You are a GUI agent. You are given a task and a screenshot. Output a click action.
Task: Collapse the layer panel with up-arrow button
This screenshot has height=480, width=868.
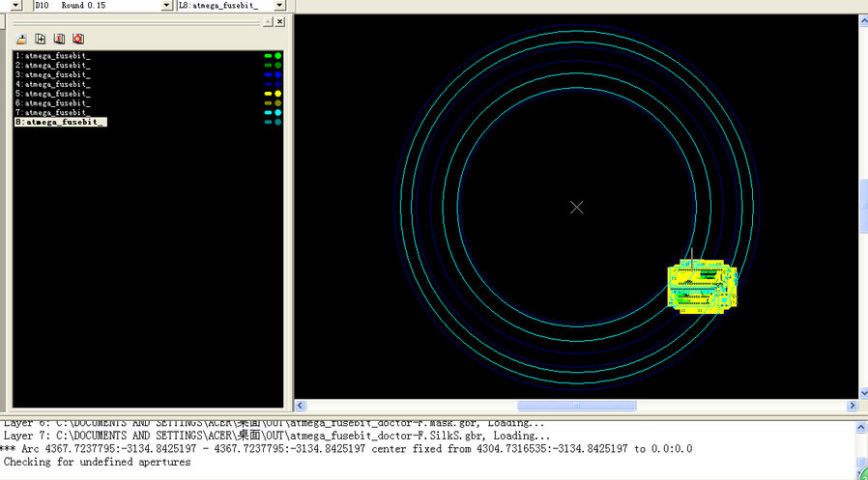click(268, 21)
